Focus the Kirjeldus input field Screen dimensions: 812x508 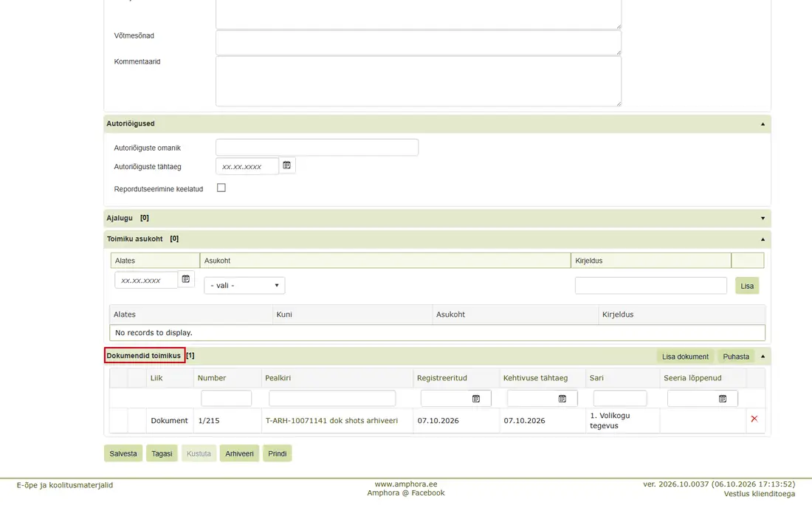[x=650, y=285]
